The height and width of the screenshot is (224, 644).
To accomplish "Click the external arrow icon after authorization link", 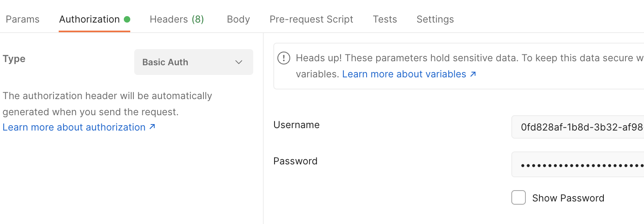I will (x=152, y=127).
